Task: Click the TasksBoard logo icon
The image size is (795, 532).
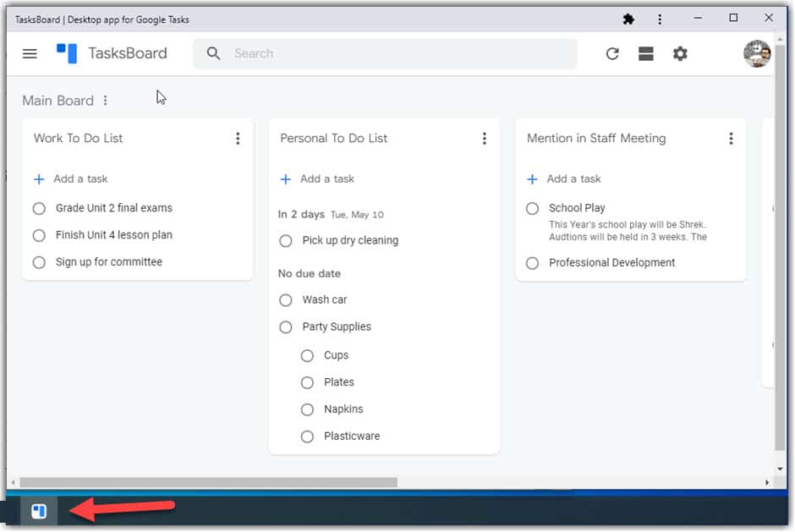Action: (67, 53)
